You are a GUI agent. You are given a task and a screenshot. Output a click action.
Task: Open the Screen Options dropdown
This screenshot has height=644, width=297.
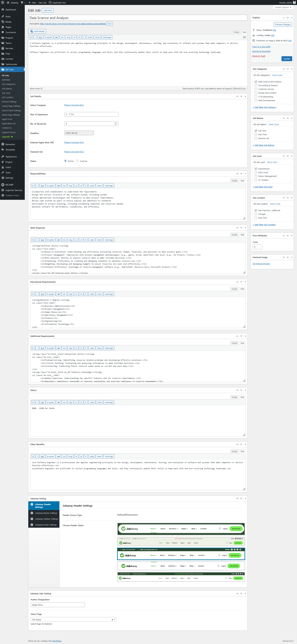coord(283,7)
